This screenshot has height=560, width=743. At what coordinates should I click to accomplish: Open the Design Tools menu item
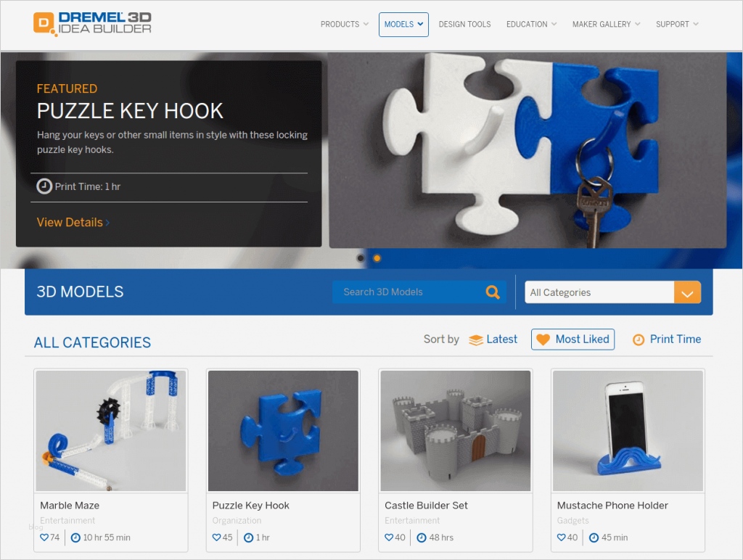(464, 24)
